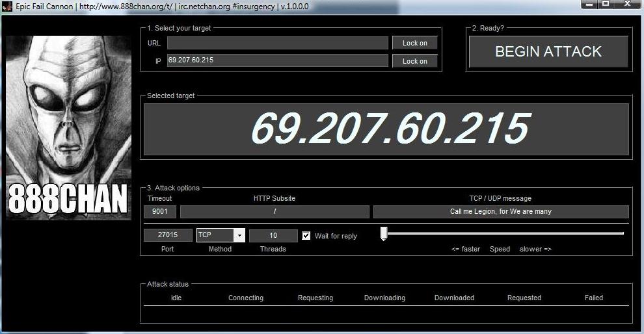Click the Timeout field with value 9001

point(160,211)
